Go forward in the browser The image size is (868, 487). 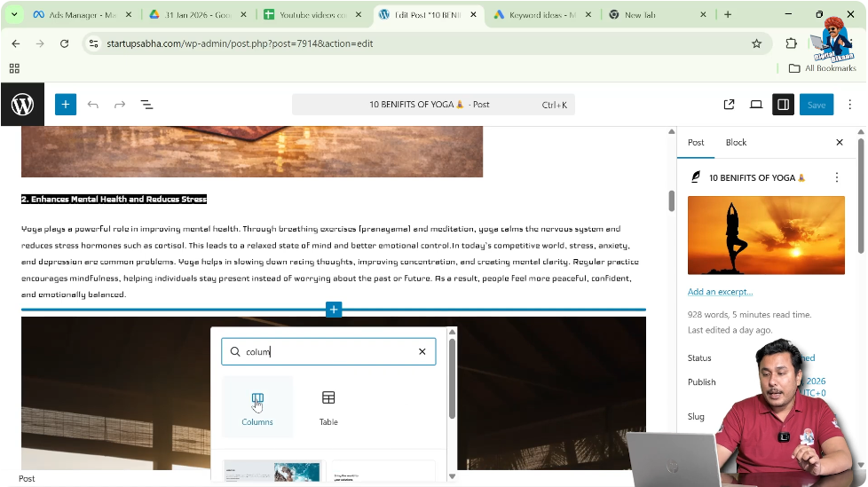(x=40, y=43)
